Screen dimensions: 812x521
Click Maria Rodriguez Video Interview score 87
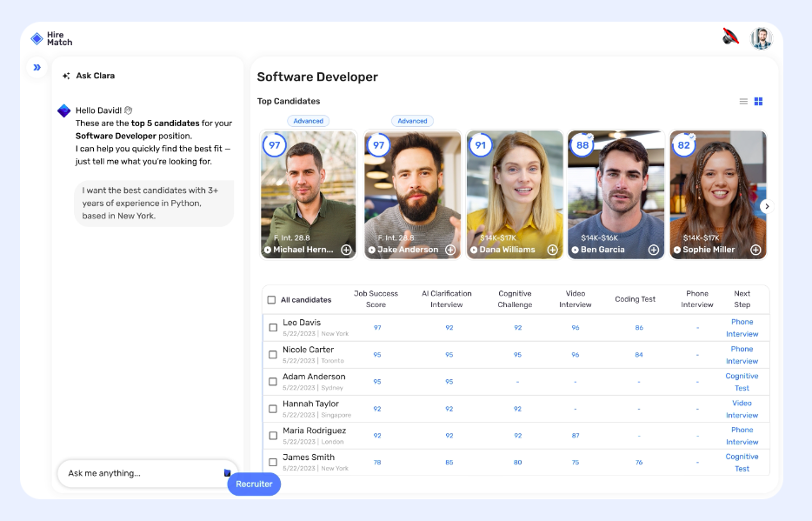point(576,436)
